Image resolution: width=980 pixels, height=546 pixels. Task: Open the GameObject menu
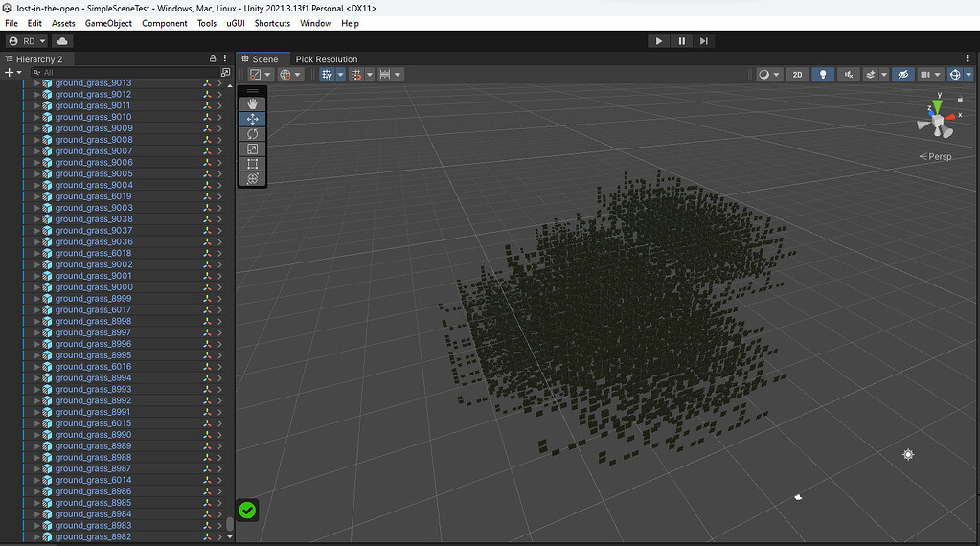tap(108, 23)
